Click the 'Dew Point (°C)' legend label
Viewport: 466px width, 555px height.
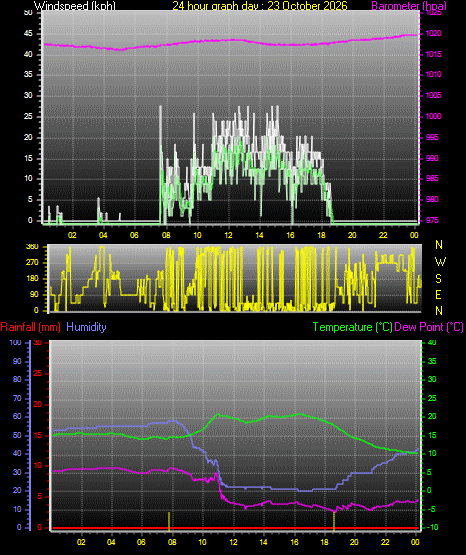click(429, 327)
